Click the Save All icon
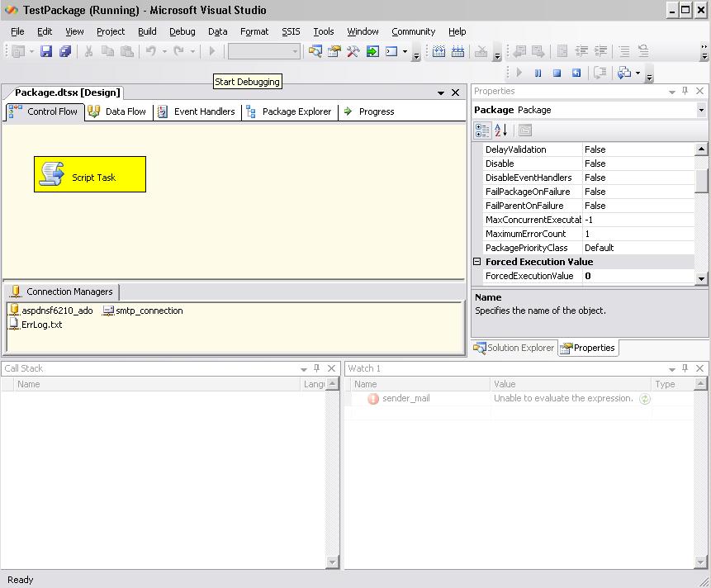 65,51
